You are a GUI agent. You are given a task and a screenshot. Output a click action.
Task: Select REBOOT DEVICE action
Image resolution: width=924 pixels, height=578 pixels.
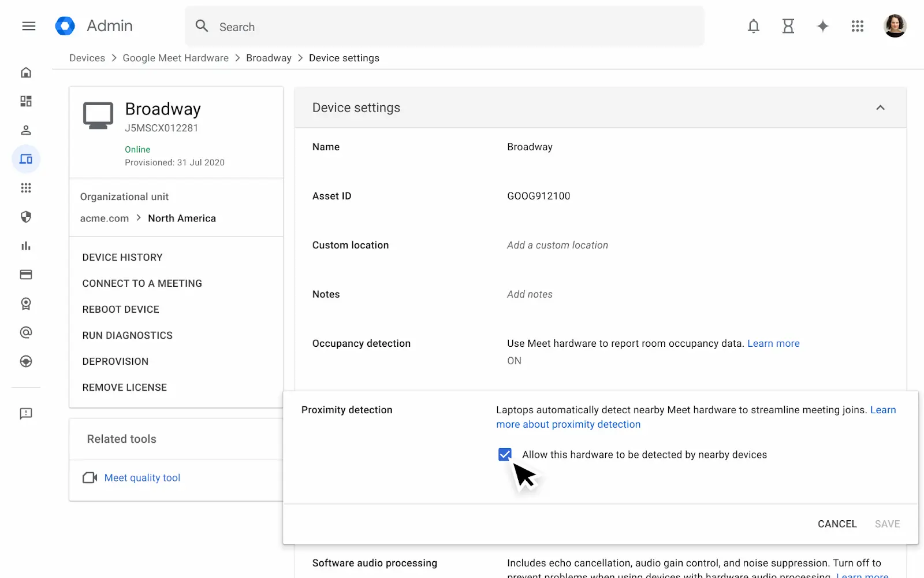coord(121,309)
